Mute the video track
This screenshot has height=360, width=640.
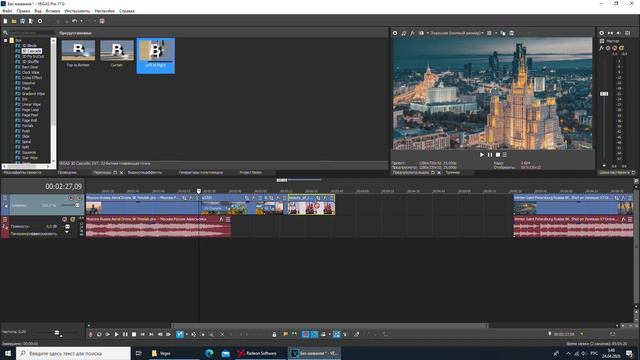[x=71, y=198]
